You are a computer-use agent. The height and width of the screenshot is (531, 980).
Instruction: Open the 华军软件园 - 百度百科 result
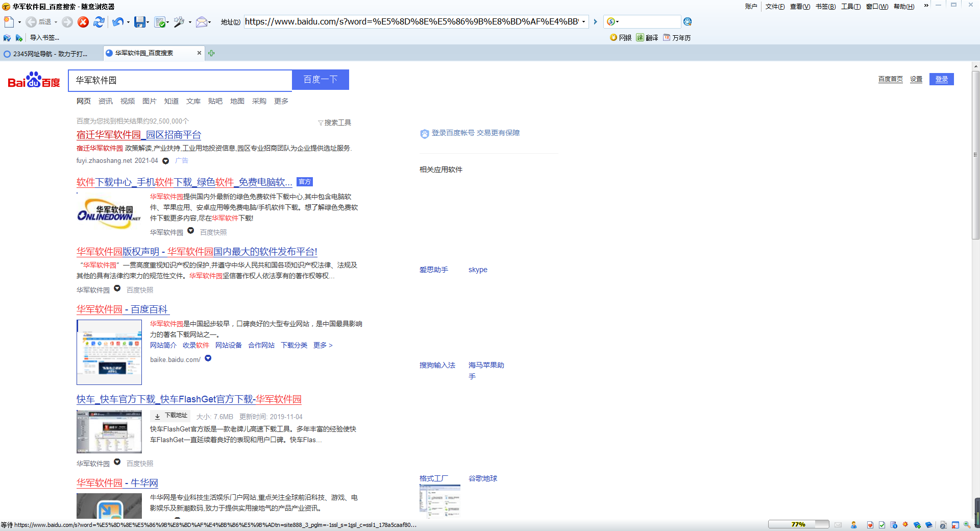pyautogui.click(x=122, y=309)
